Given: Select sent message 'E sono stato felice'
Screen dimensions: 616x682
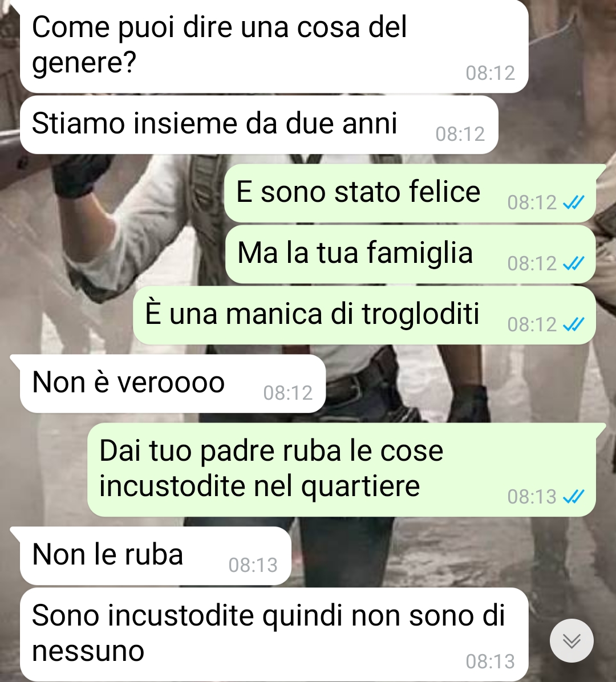Looking at the screenshot, I should coord(410,193).
